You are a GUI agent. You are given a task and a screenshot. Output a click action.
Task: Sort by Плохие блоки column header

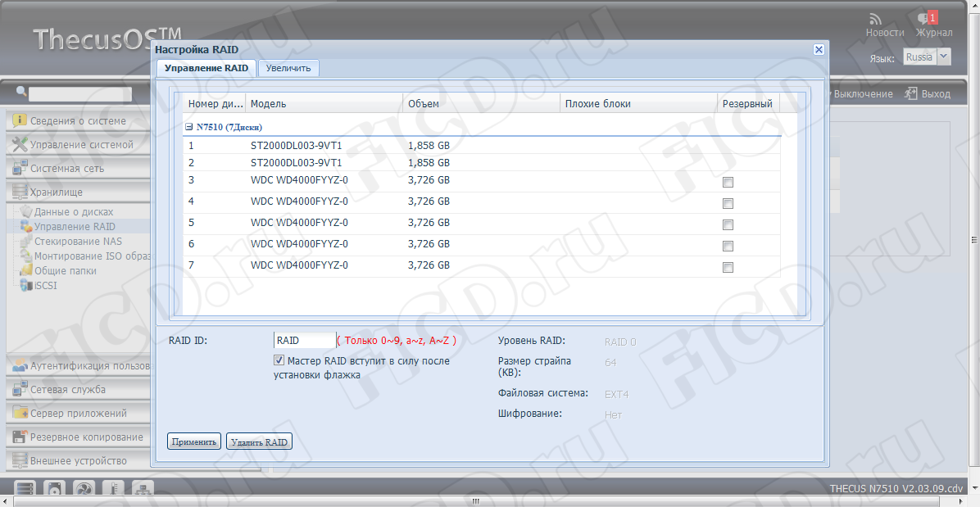coord(639,104)
